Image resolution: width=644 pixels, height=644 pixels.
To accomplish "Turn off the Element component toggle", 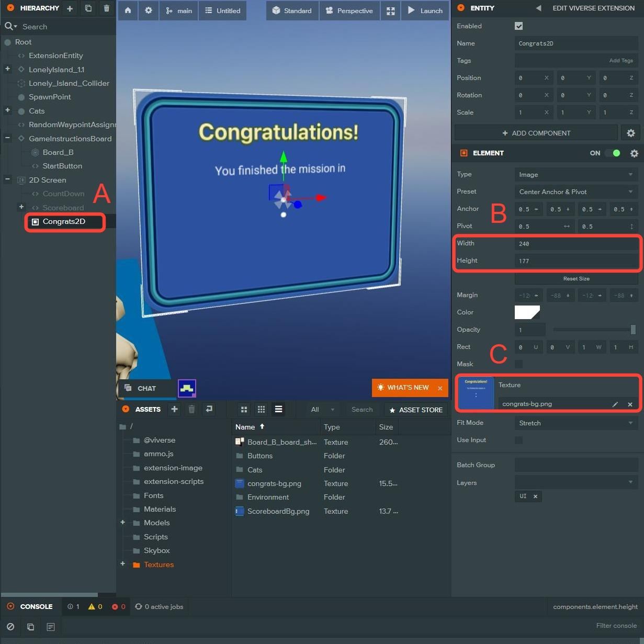I will click(612, 153).
